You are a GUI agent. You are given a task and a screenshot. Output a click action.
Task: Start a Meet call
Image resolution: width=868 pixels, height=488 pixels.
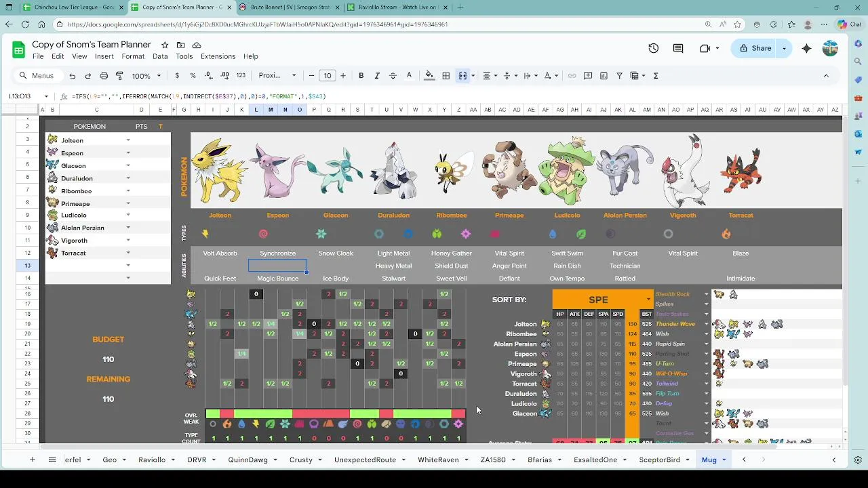point(705,49)
